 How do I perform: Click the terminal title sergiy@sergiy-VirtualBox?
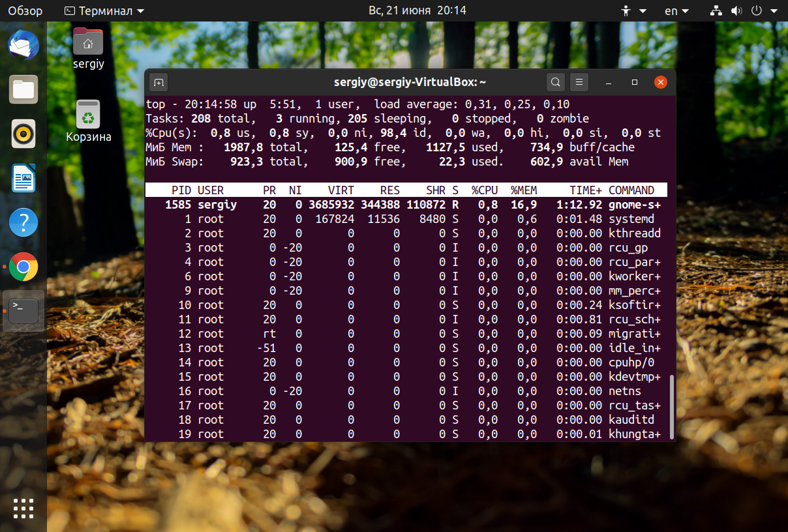[x=410, y=82]
